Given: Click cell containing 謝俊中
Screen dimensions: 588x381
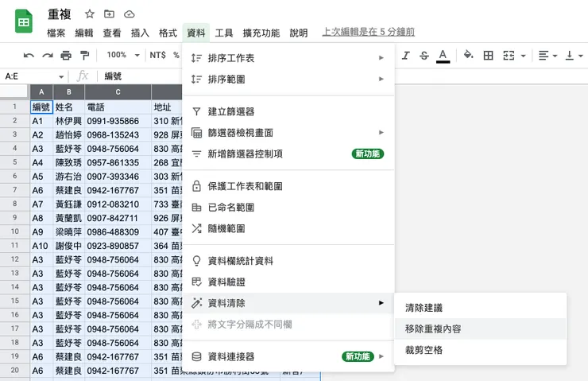Looking at the screenshot, I should (69, 246).
